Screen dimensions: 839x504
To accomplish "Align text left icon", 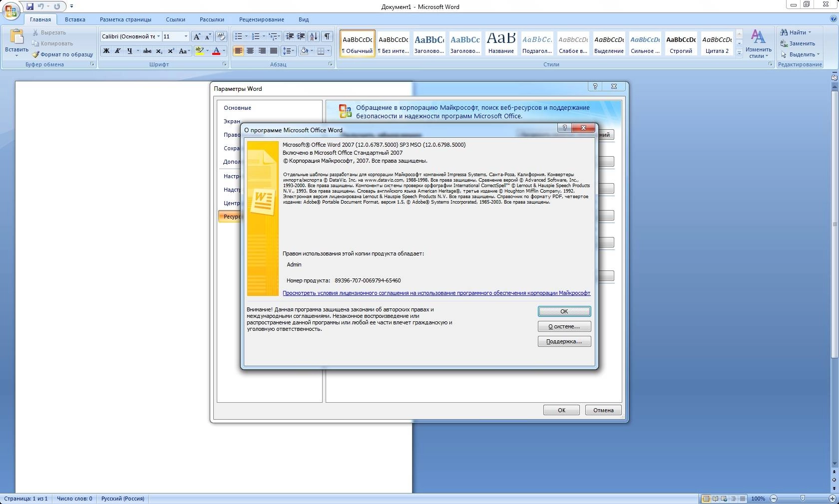I will [238, 51].
